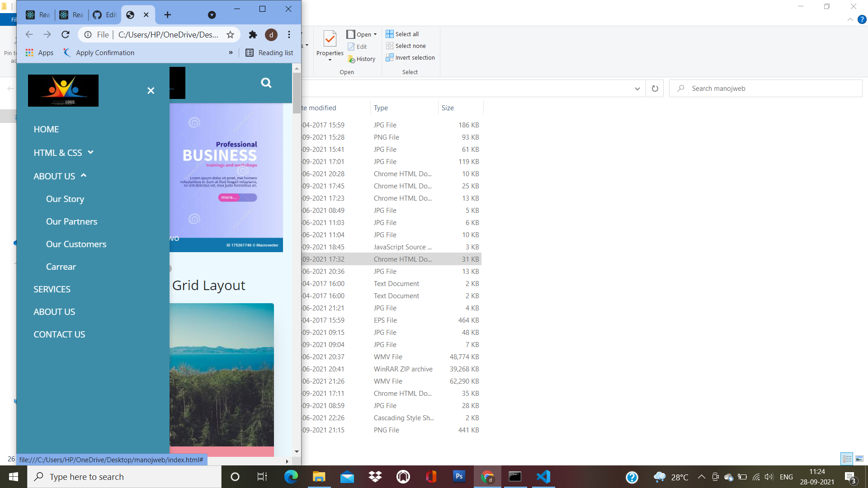Viewport: 868px width, 488px height.
Task: Switch to the GitHub Edit tab
Action: 105,15
